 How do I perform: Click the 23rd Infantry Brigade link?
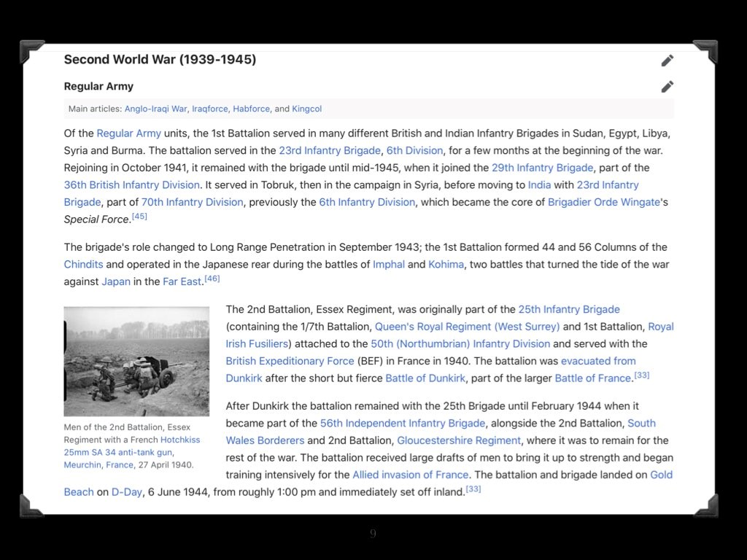[330, 150]
